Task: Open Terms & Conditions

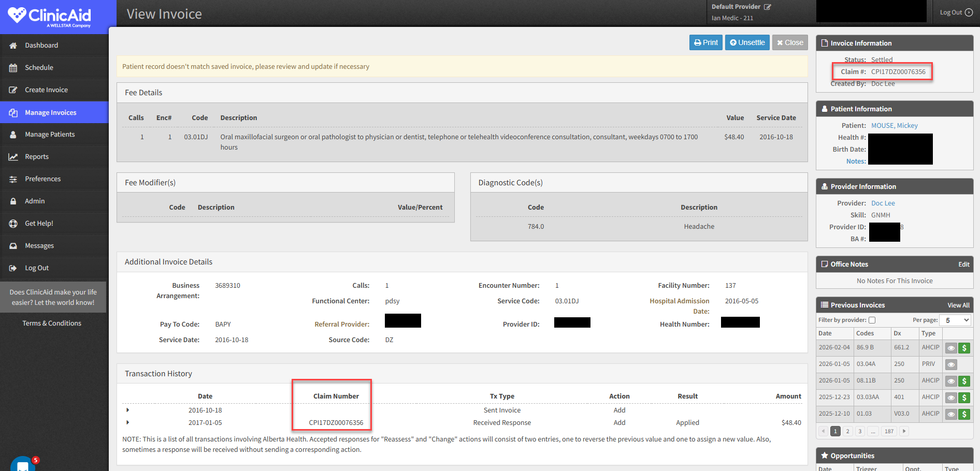Action: pos(52,323)
